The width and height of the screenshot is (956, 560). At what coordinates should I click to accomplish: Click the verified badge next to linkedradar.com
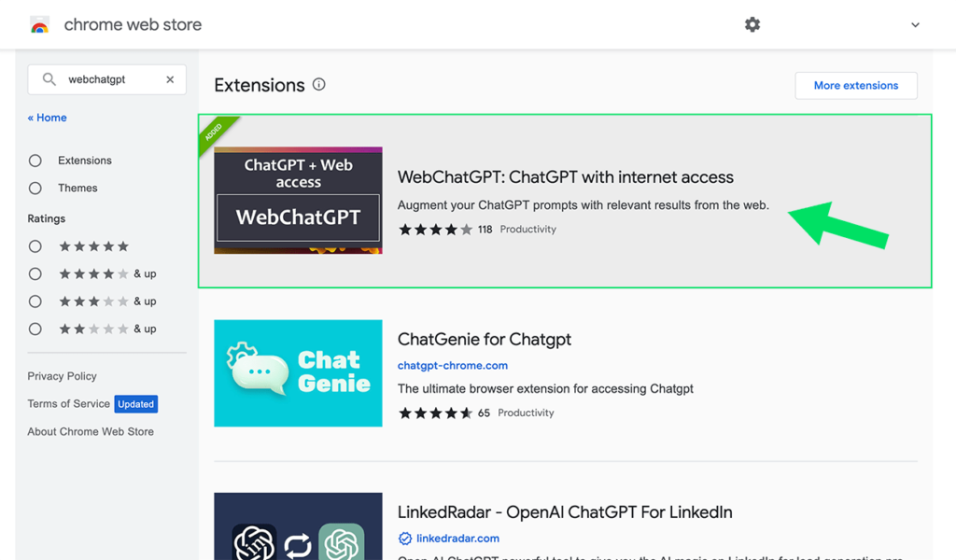[404, 538]
